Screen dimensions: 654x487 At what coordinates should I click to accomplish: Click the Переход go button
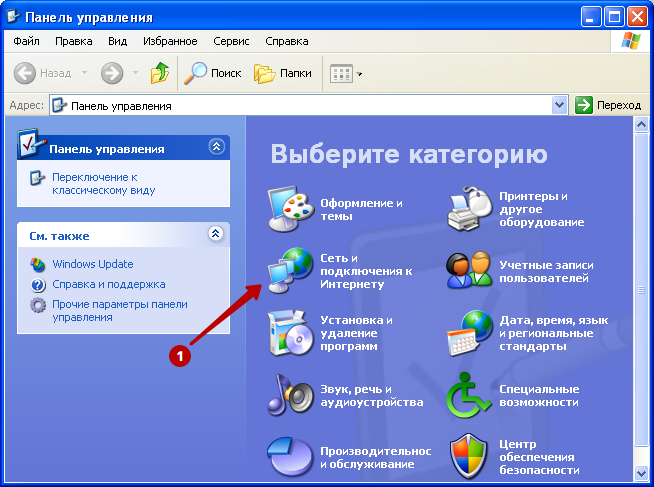click(608, 105)
